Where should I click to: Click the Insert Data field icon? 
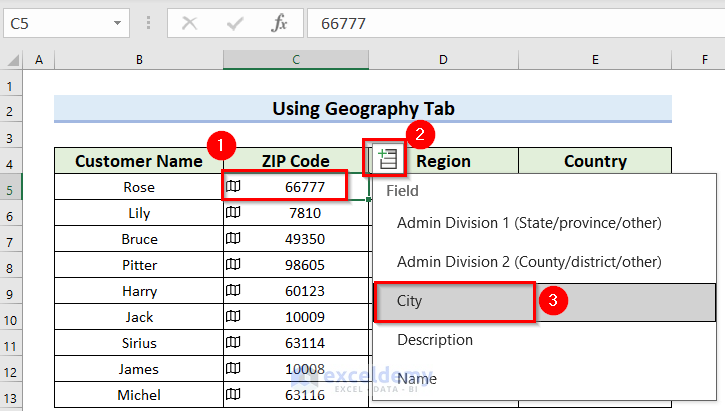pyautogui.click(x=387, y=159)
